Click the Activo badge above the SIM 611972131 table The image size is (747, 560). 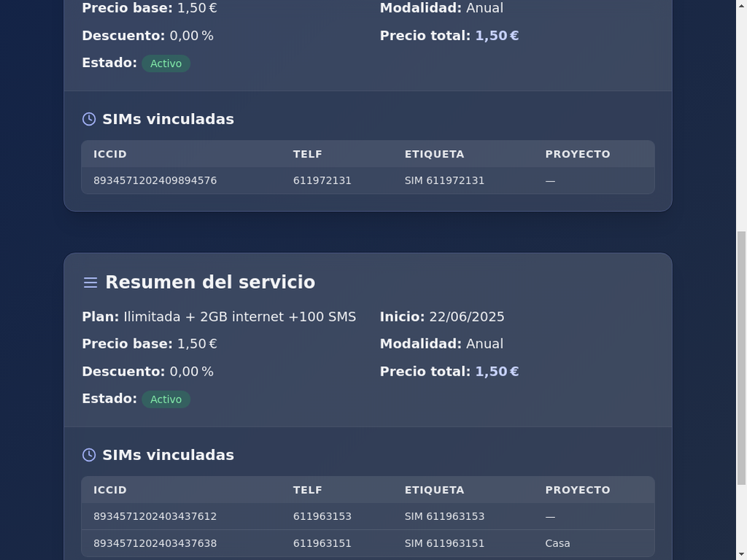point(166,63)
